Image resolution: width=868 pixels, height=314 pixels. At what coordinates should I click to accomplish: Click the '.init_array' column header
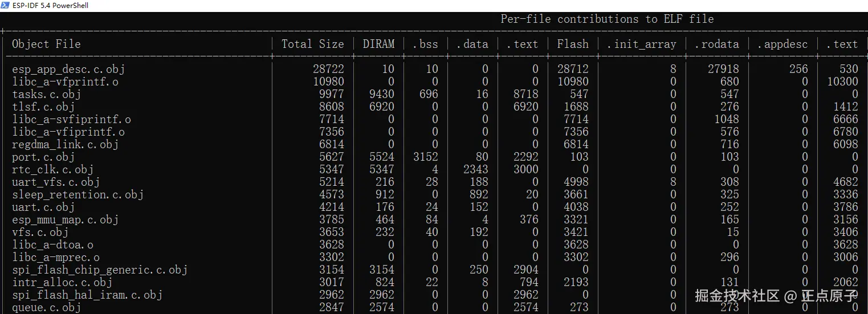point(641,44)
